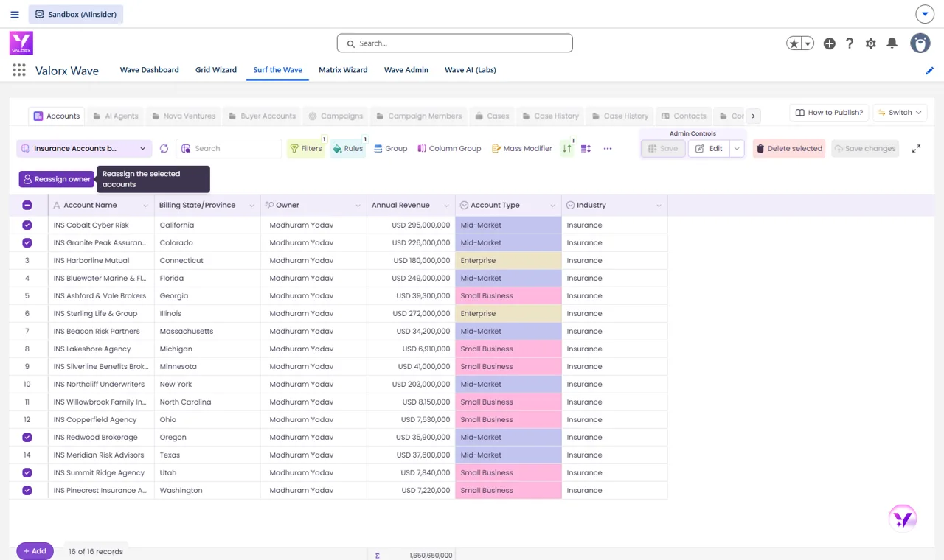Click the Enterprise cell for INS Harborline Mutual

(x=508, y=260)
